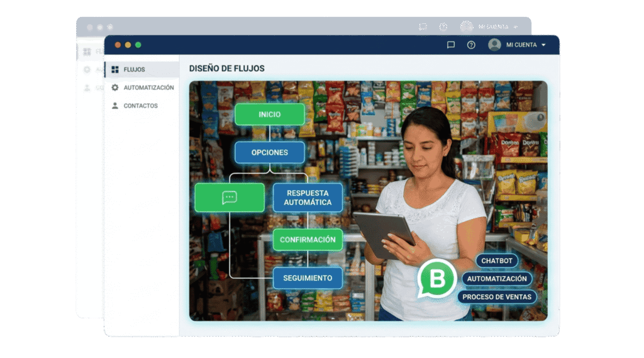Click the AUTOMATIZACIÓN gear icon

click(115, 87)
